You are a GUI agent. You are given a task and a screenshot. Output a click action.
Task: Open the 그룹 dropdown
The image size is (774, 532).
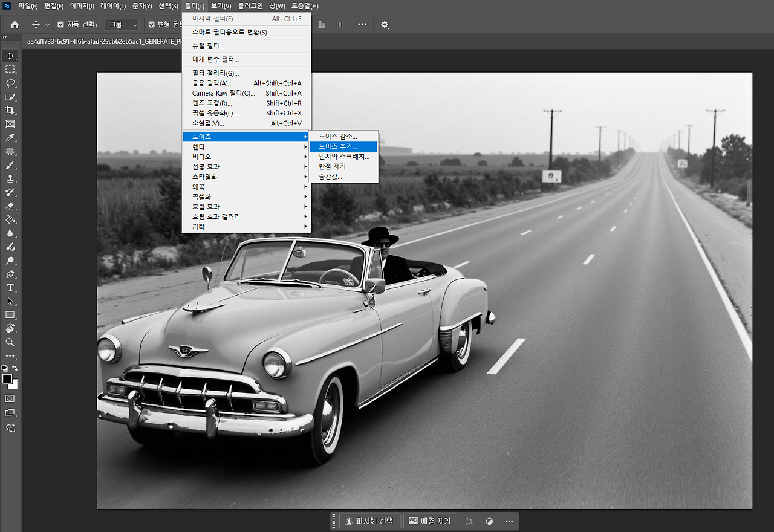coord(122,25)
